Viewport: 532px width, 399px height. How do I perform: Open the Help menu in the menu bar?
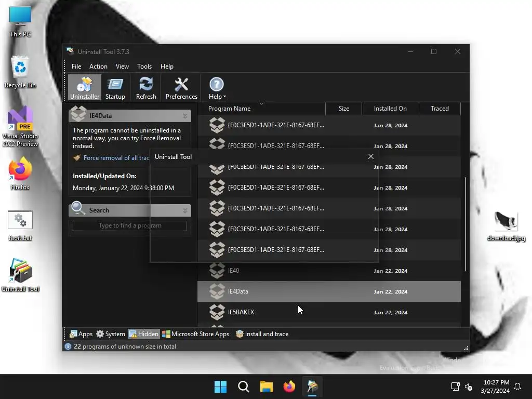click(x=167, y=66)
